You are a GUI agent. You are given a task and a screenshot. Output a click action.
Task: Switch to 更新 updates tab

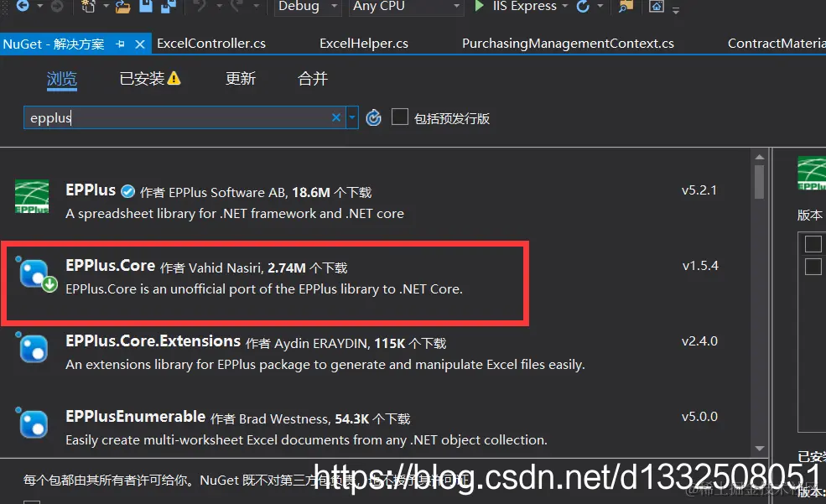click(241, 79)
